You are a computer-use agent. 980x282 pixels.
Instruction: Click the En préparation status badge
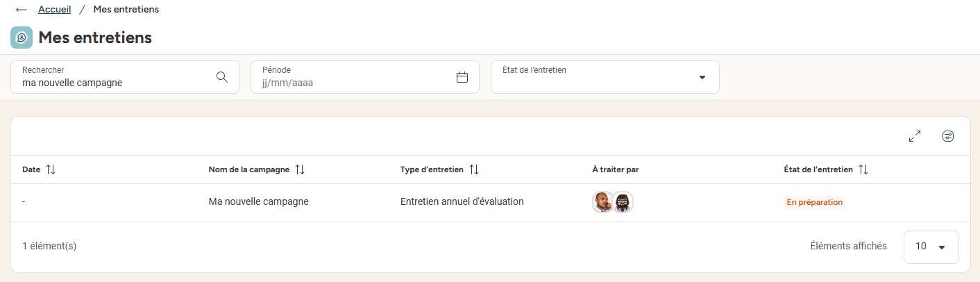coord(814,202)
